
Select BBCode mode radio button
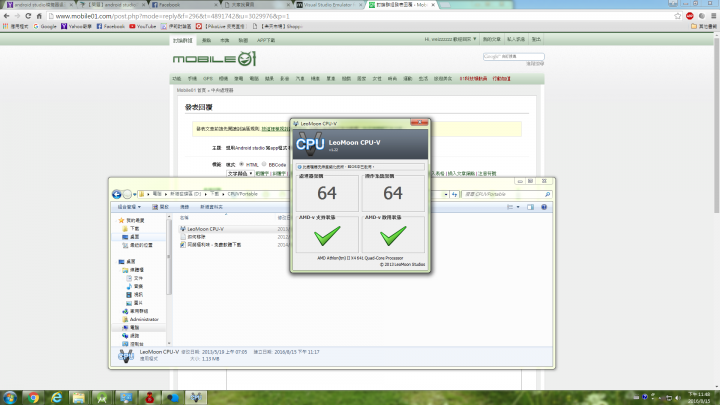coord(264,164)
